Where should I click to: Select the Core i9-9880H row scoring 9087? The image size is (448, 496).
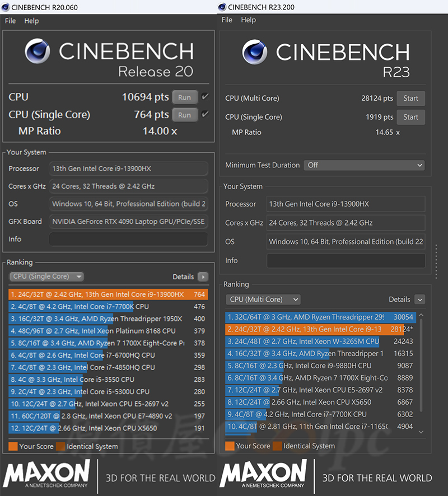click(320, 366)
